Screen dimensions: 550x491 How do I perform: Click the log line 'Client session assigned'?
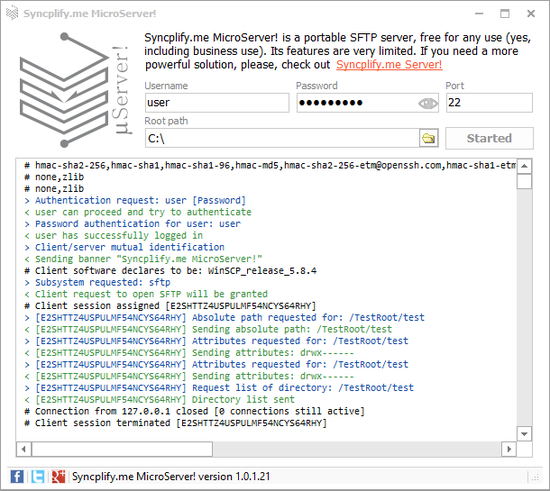point(170,306)
